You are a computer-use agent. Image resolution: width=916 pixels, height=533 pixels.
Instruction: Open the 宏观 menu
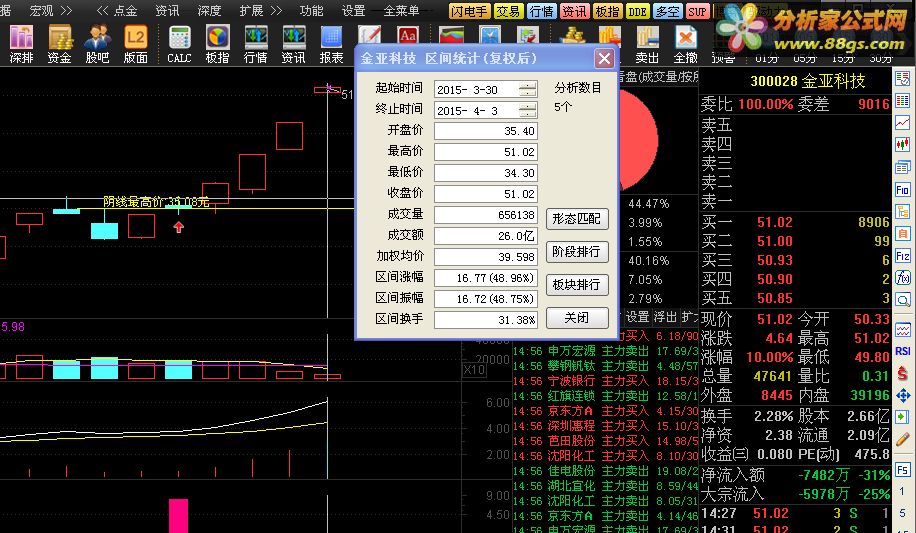point(41,11)
